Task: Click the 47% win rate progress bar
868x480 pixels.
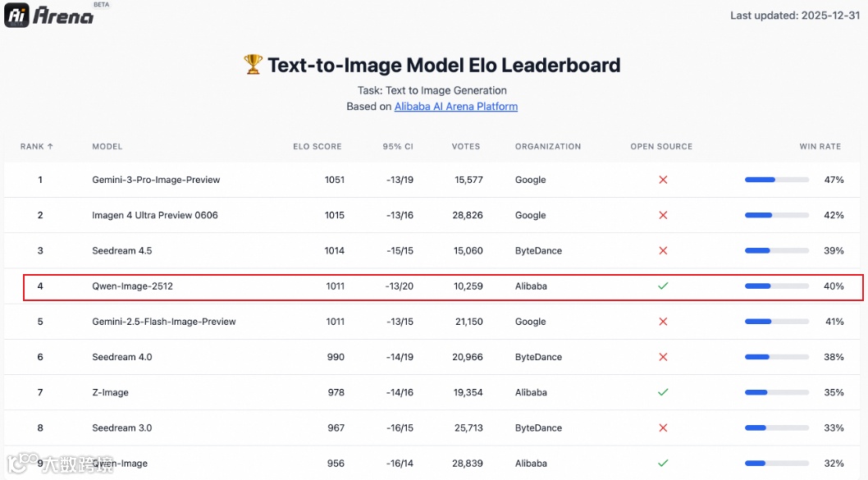Action: (777, 180)
